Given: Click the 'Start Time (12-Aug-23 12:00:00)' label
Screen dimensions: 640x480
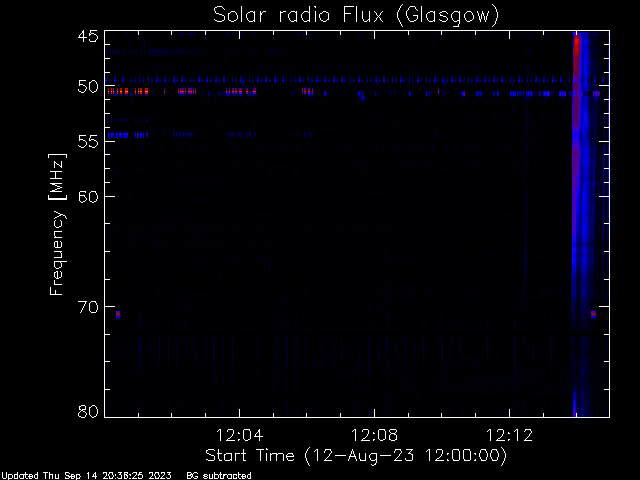Looking at the screenshot, I should click(356, 456).
